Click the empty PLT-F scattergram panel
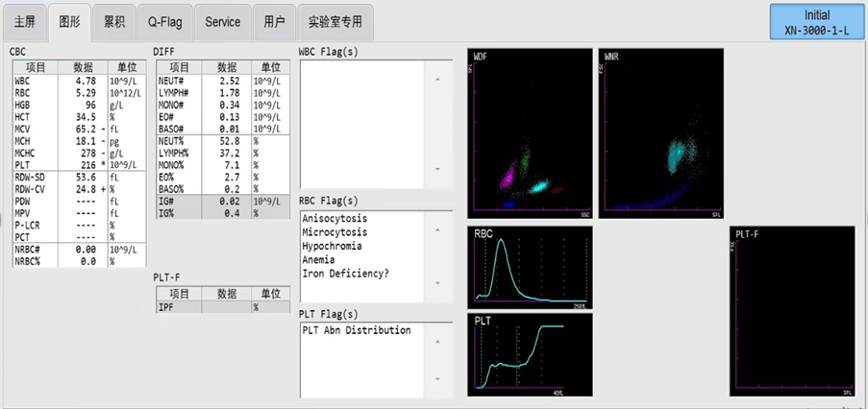Screen dimensions: 868x409 pyautogui.click(x=793, y=311)
